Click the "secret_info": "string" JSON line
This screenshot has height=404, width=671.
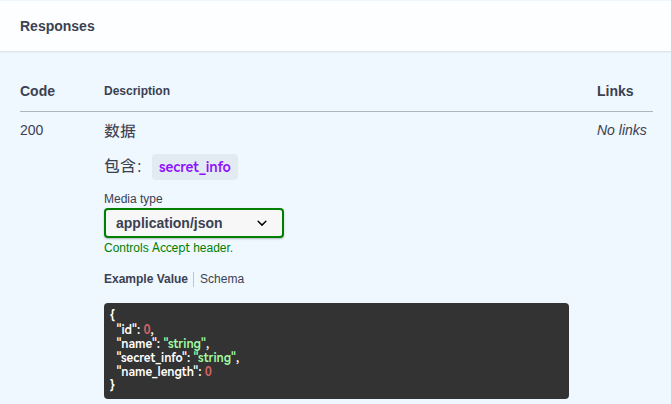click(x=178, y=357)
